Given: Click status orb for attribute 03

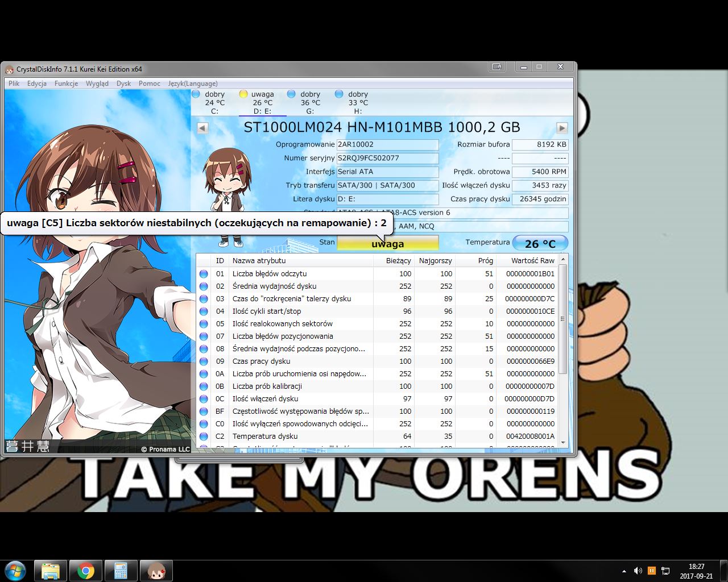Looking at the screenshot, I should pyautogui.click(x=204, y=299).
